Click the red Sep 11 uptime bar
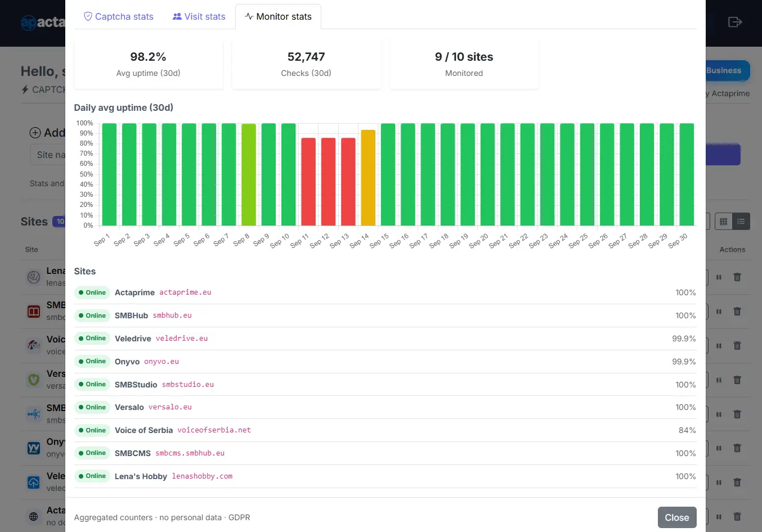 pyautogui.click(x=308, y=182)
